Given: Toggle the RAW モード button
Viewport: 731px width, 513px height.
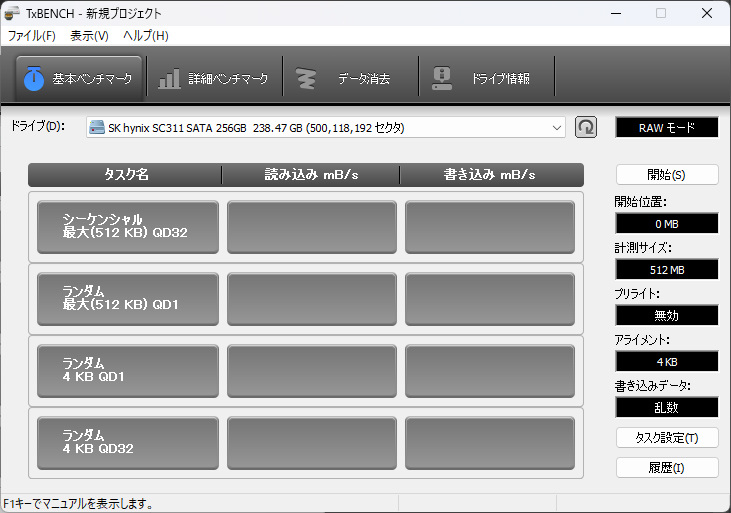Looking at the screenshot, I should (x=666, y=128).
